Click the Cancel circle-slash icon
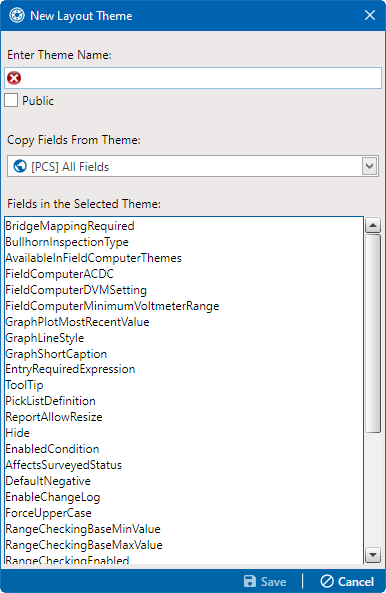This screenshot has width=386, height=593. (327, 581)
